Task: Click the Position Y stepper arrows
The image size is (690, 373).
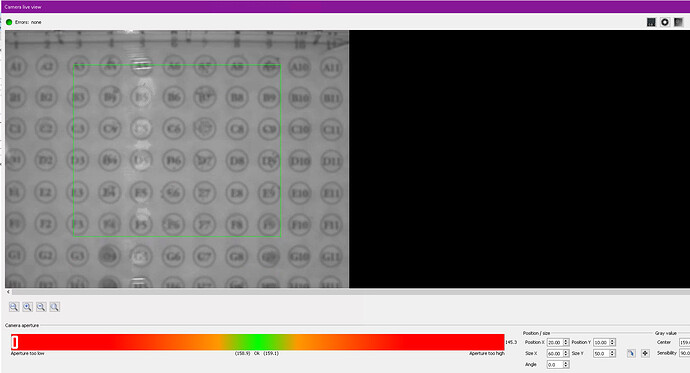Action: [x=613, y=342]
